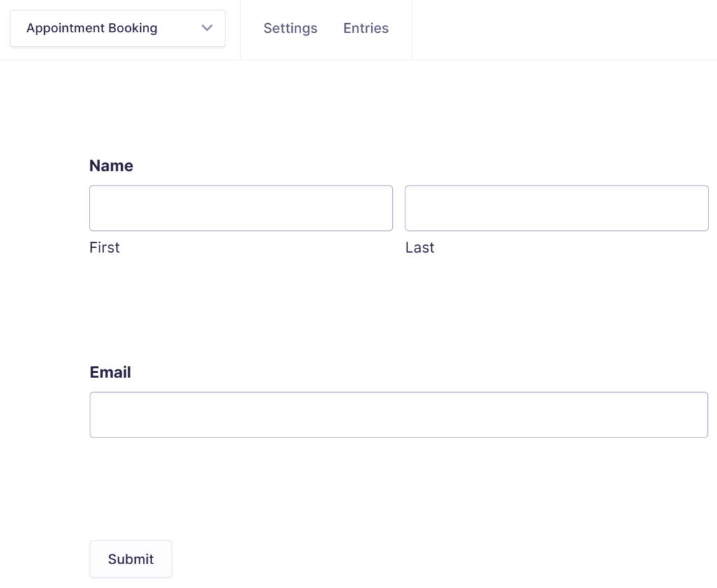The height and width of the screenshot is (588, 717).
Task: Submit the appointment booking form
Action: 130,559
